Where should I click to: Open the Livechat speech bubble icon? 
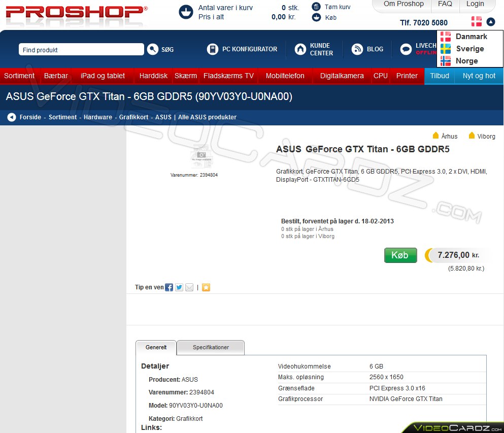point(406,49)
